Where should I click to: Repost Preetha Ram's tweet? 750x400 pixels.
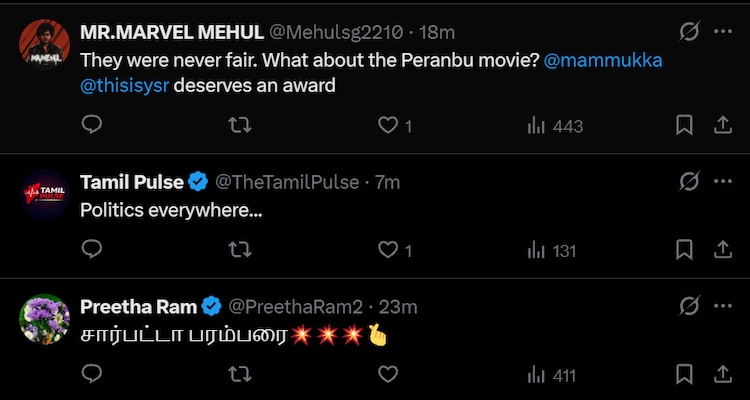pyautogui.click(x=240, y=374)
